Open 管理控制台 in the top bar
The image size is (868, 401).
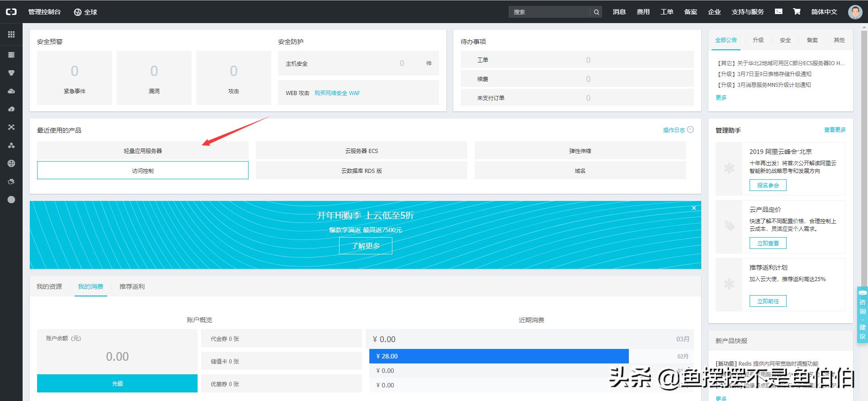(44, 12)
